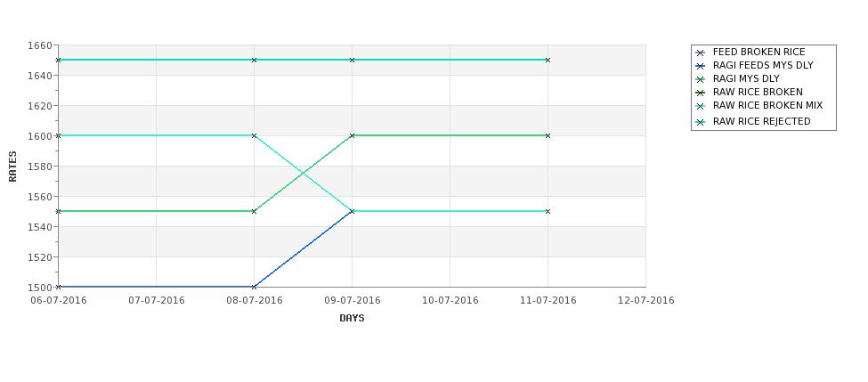Click the 1650 data point on 11-07-2016

(x=548, y=60)
